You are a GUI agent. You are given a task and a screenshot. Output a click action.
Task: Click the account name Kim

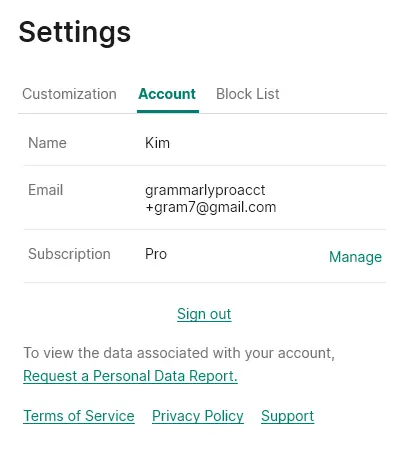point(157,143)
